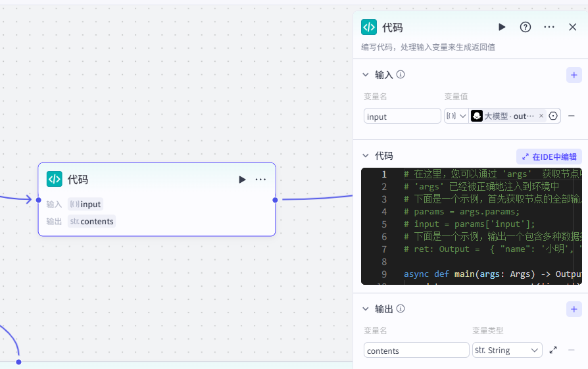Viewport: 588px width, 369px height.
Task: Add a new input variable
Action: click(574, 75)
